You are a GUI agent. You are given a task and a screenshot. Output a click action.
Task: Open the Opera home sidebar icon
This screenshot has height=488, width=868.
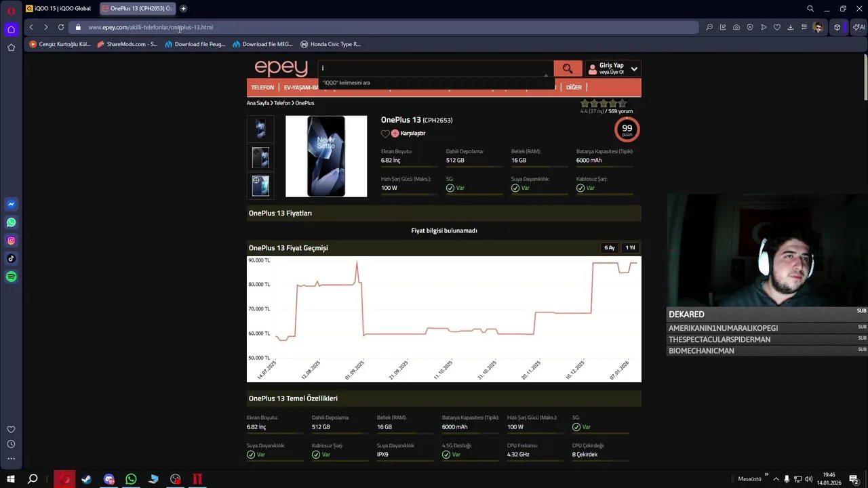11,29
